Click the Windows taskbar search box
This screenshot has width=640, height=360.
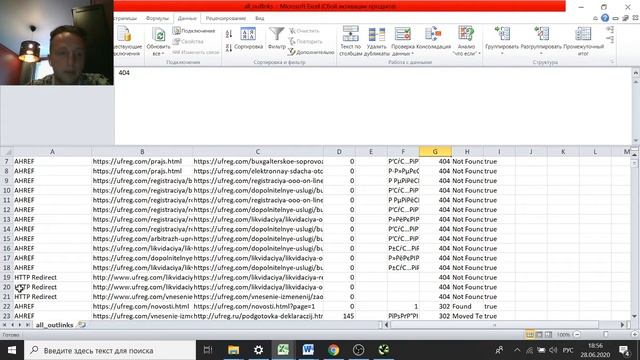[x=110, y=350]
